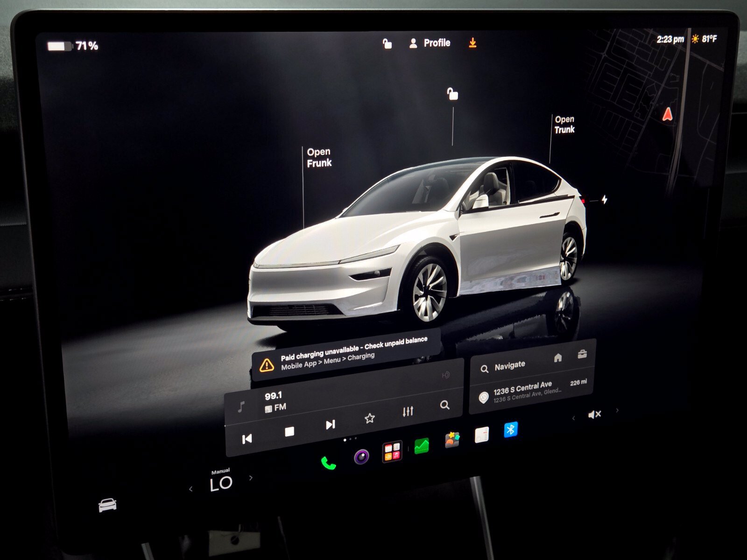Viewport: 747px width, 560px height.
Task: Open the Profile menu
Action: (430, 43)
